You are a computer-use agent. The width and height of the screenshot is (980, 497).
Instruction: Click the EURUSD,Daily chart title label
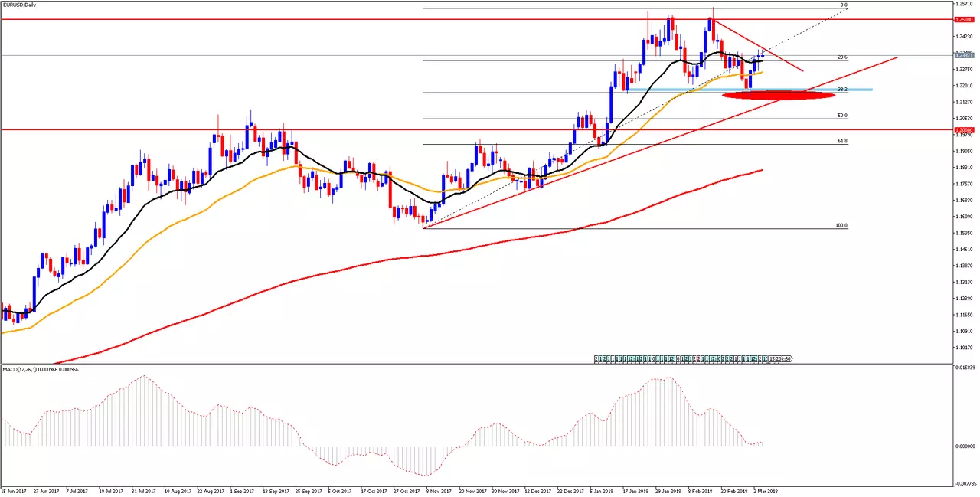[x=18, y=5]
